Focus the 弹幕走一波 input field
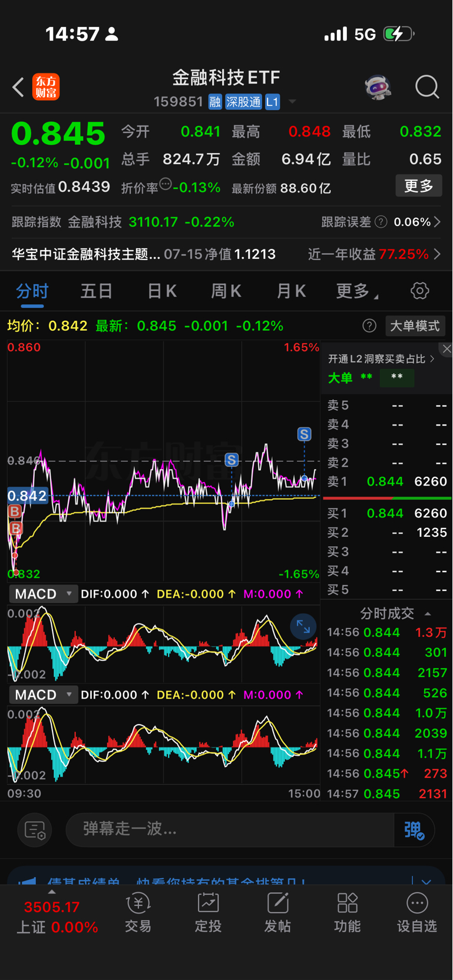This screenshot has width=453, height=980. [x=230, y=829]
